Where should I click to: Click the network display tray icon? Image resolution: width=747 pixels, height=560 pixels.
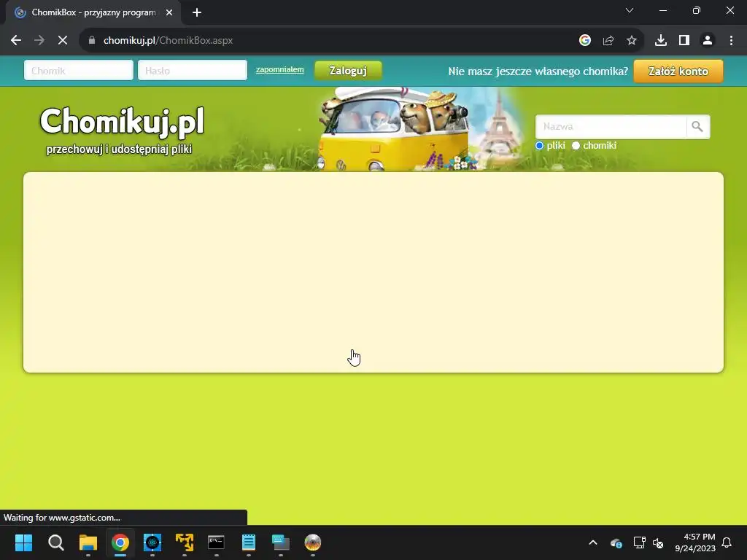tap(639, 542)
